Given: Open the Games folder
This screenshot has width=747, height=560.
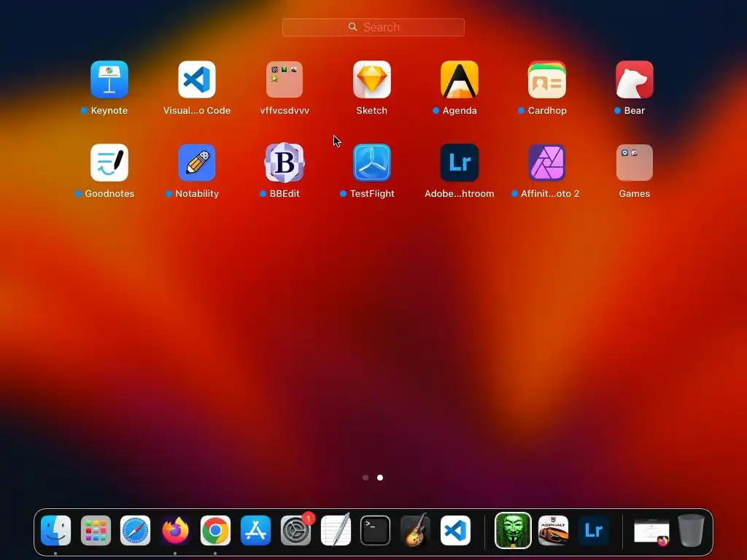Looking at the screenshot, I should point(635,163).
